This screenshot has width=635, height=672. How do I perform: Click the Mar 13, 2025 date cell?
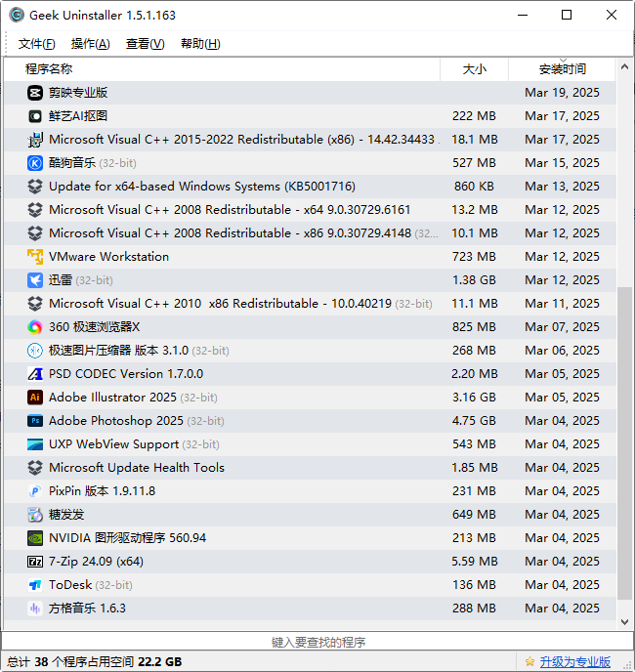(x=562, y=187)
